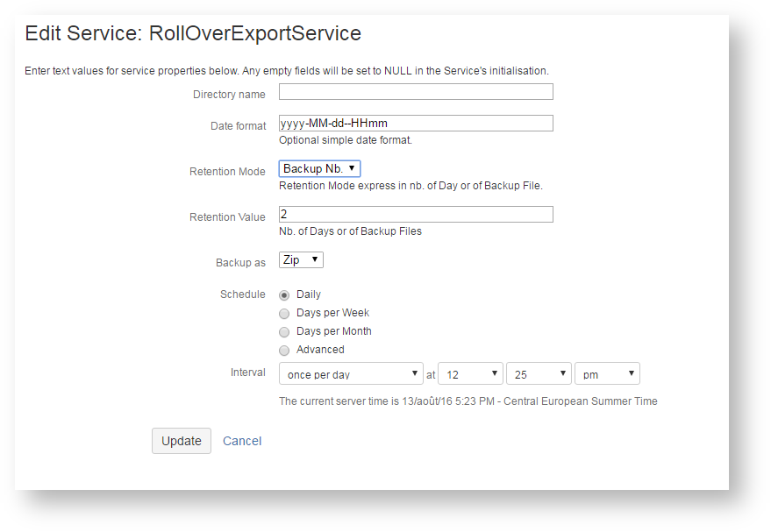This screenshot has height=532, width=771.
Task: Select the Days per Month radio button
Action: (284, 332)
